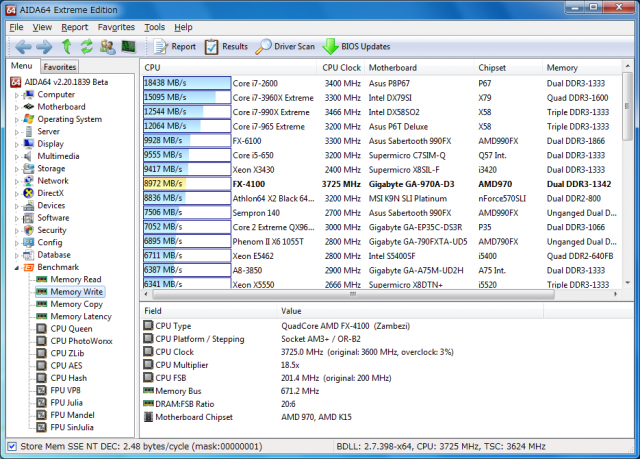This screenshot has height=459, width=640.
Task: Click the horizontal scrollbar of results list
Action: 353,294
